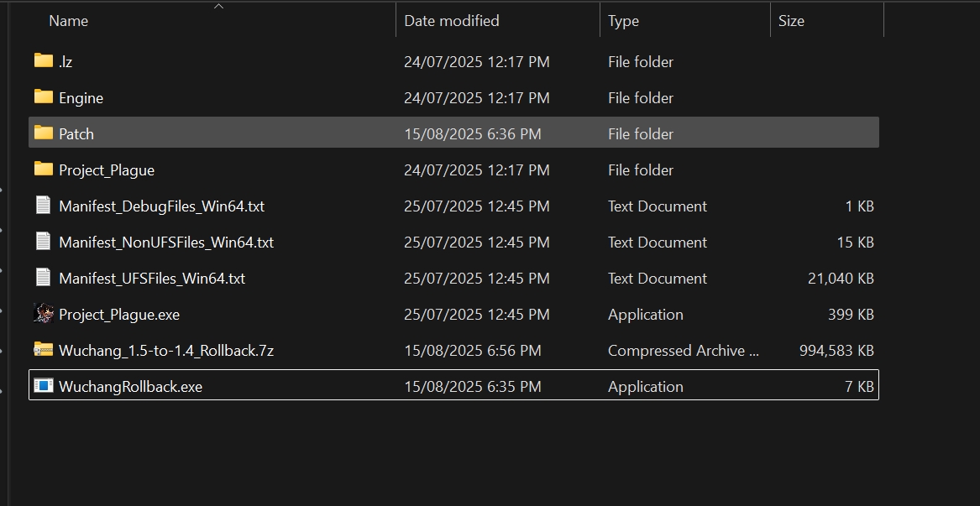Screen dimensions: 980x506
Task: Select the Manifest_NonUFSFiles_Win64.txt file name
Action: tap(165, 243)
